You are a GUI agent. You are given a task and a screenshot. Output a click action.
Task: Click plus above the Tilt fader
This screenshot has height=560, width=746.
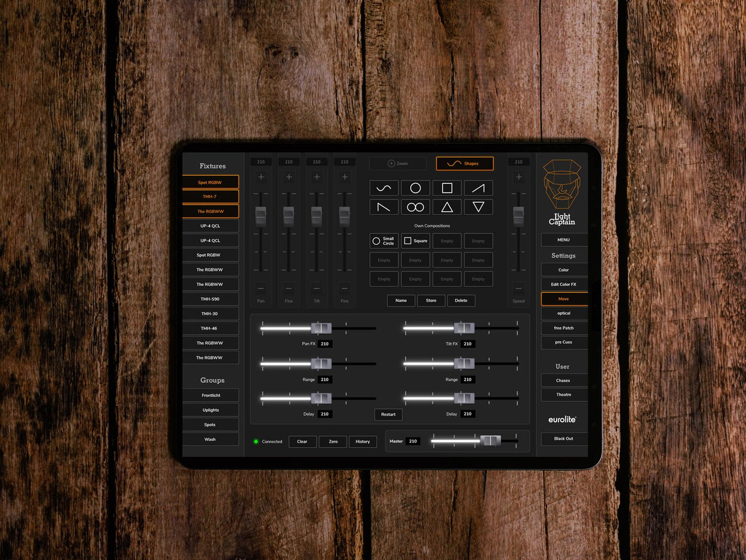(x=316, y=177)
